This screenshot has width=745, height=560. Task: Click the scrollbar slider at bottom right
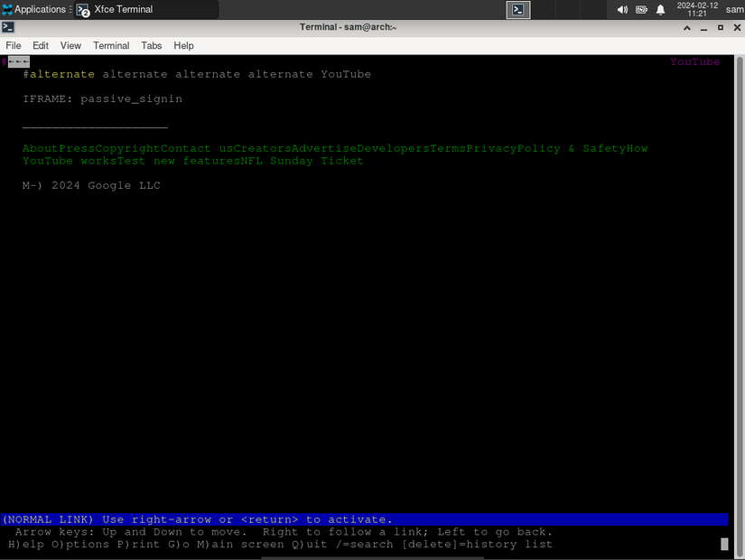(722, 544)
